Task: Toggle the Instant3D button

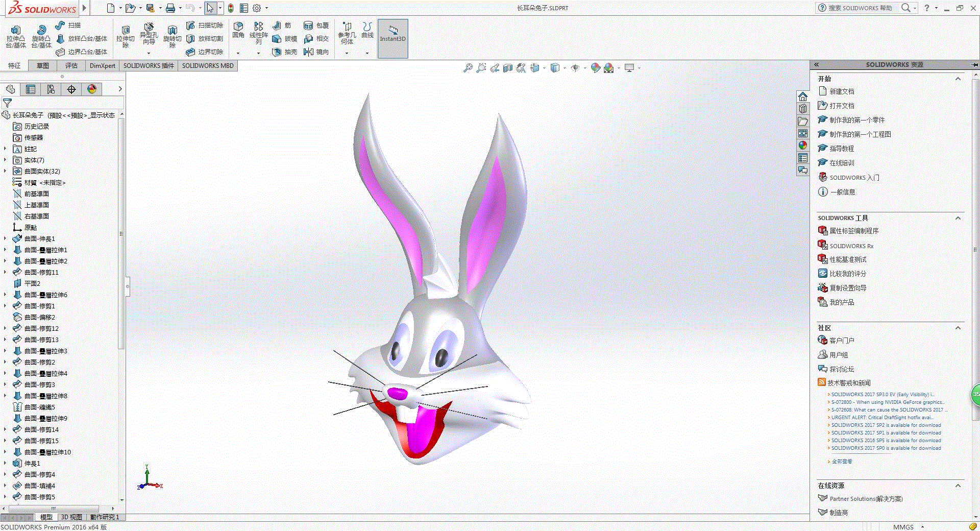Action: pos(393,38)
